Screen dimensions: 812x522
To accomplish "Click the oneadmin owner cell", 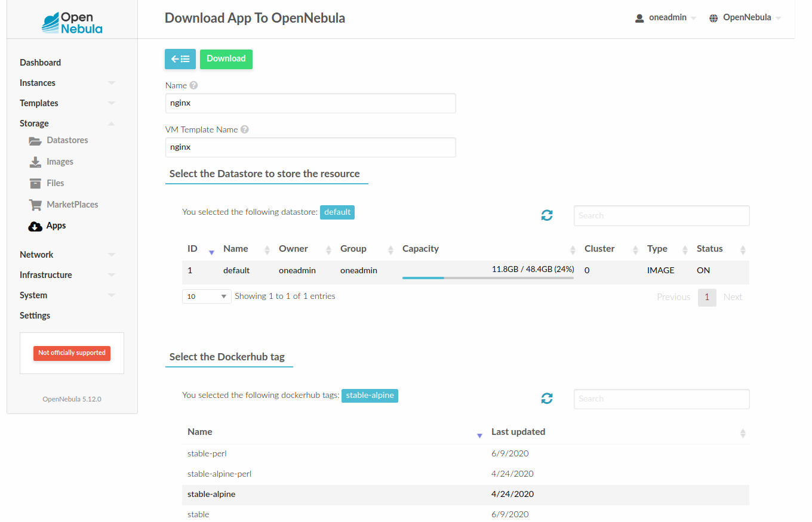I will [x=297, y=270].
